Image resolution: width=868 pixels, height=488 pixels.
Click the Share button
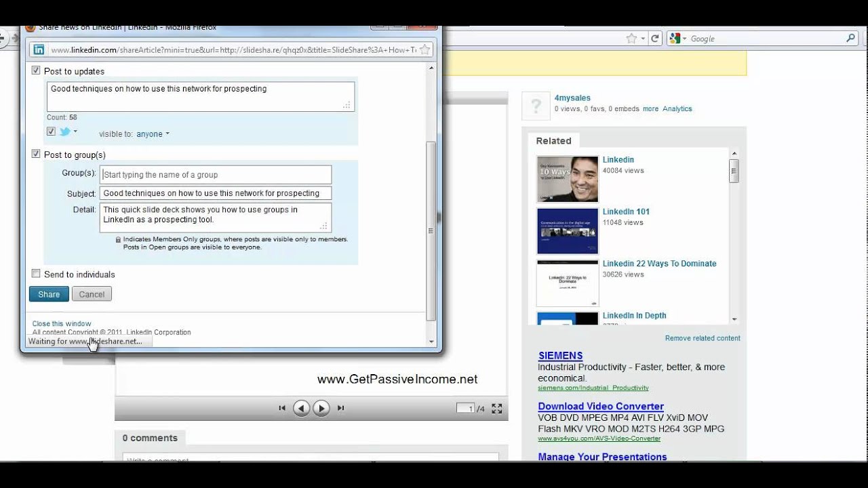(x=49, y=294)
